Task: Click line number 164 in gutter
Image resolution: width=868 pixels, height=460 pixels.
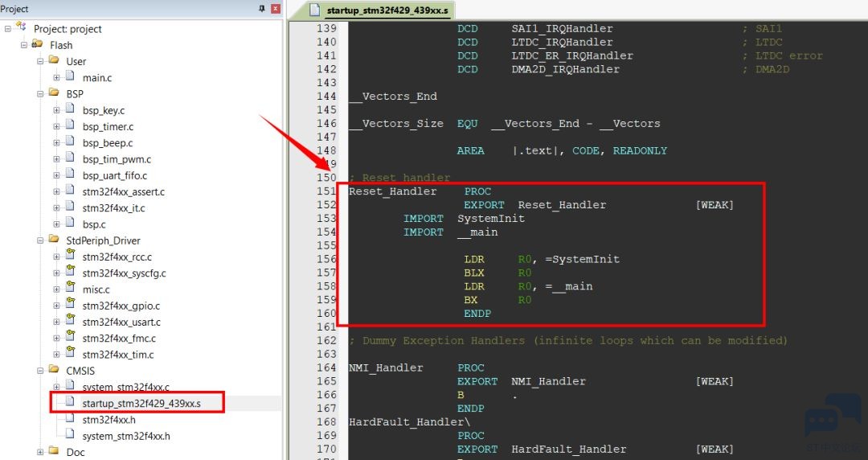Action: (326, 368)
